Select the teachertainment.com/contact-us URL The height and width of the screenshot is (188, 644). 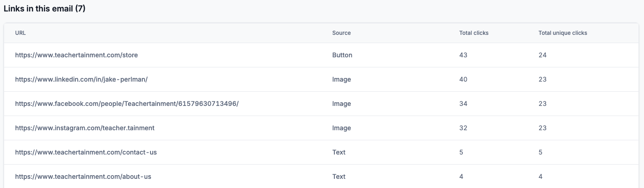coord(86,152)
